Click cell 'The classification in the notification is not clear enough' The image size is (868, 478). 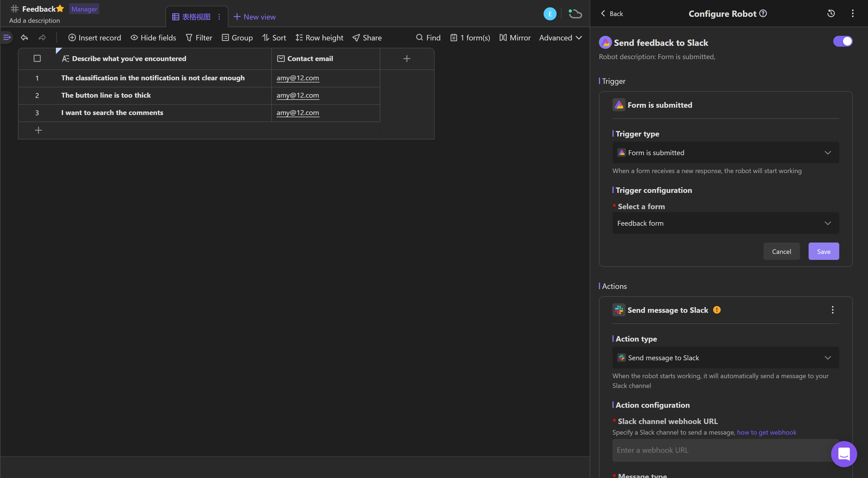tap(163, 78)
